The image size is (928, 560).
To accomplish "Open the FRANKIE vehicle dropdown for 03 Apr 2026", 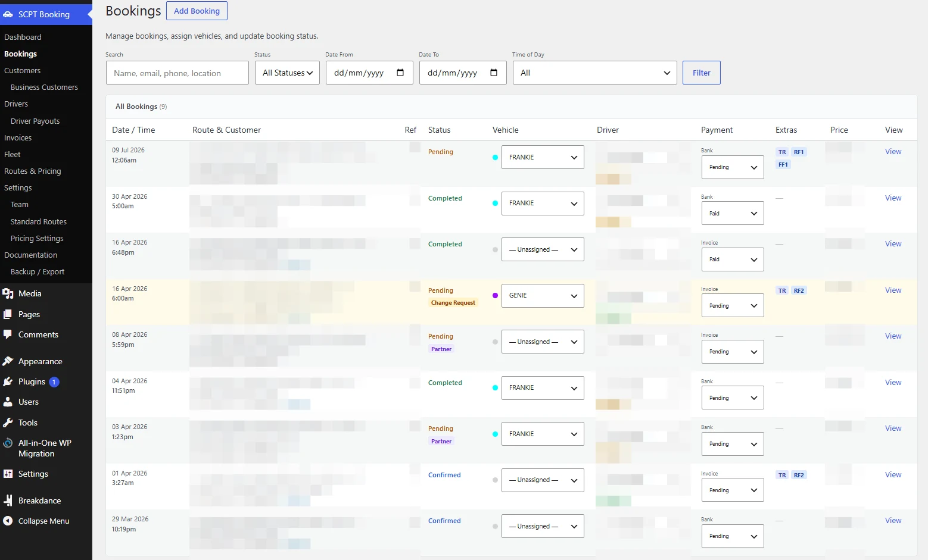I will (543, 434).
